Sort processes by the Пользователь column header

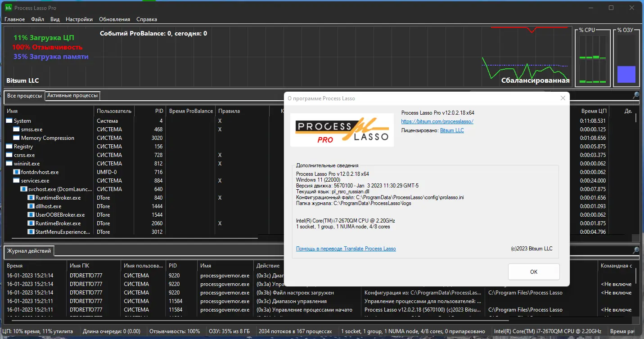click(114, 111)
